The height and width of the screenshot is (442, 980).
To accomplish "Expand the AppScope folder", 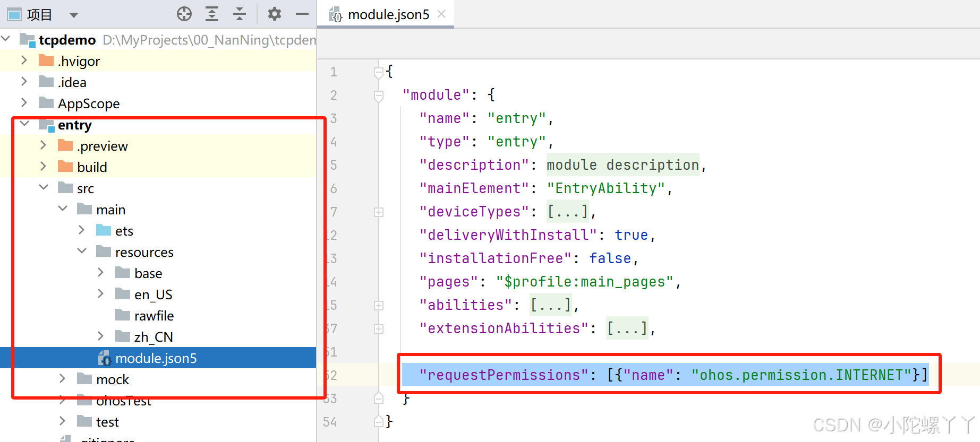I will click(x=24, y=102).
